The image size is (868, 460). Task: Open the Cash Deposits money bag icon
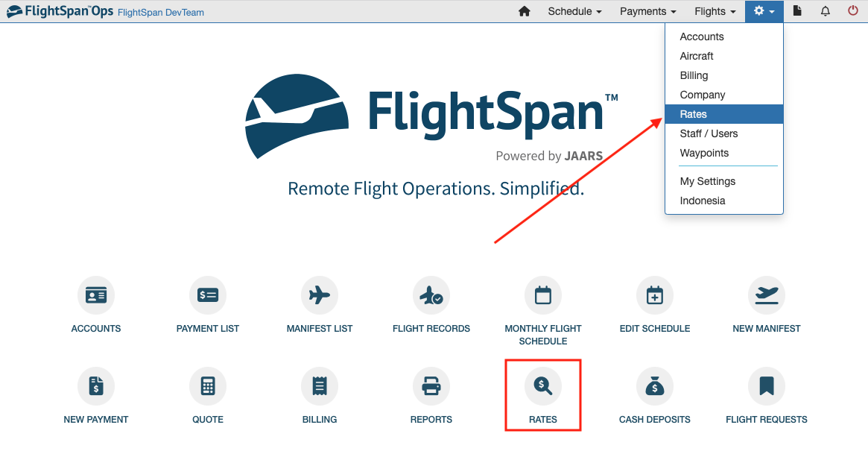654,385
